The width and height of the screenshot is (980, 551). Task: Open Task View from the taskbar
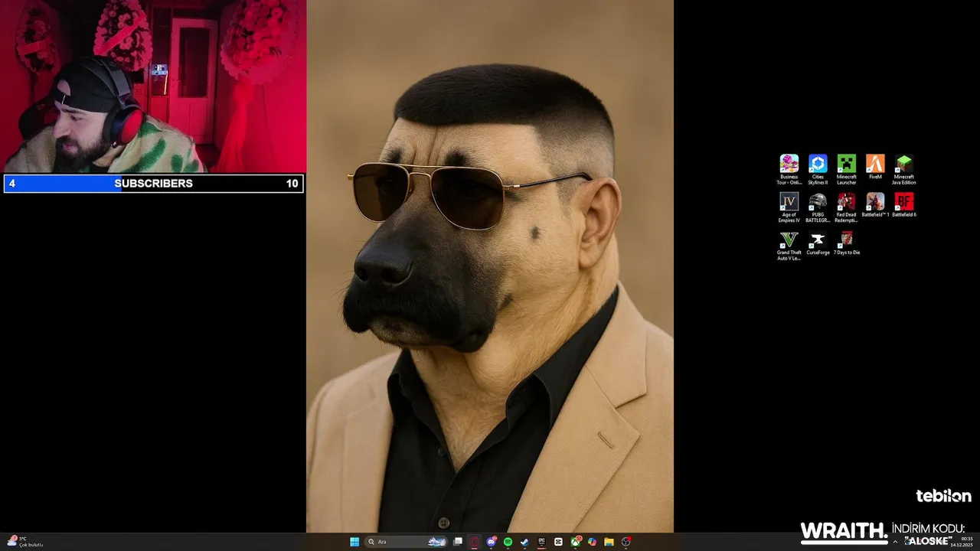458,542
